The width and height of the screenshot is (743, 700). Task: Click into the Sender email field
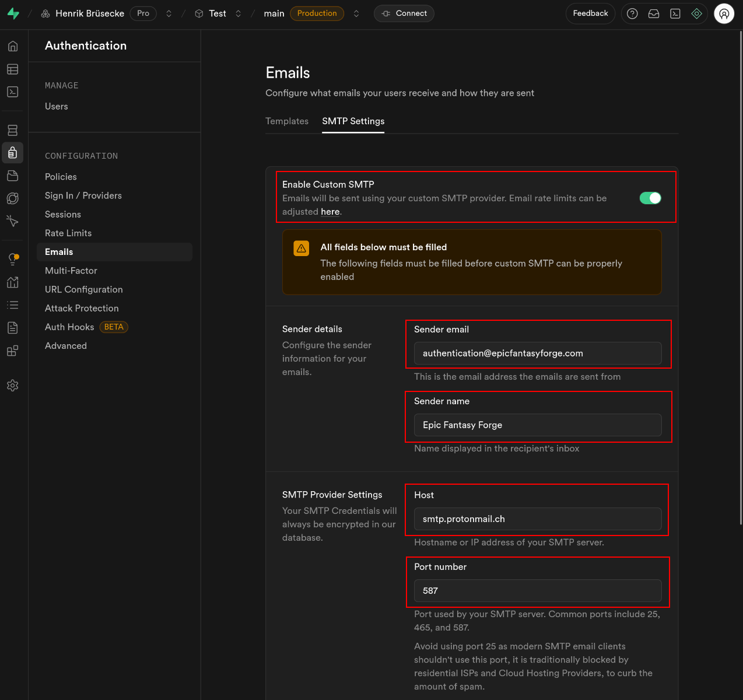pos(537,353)
